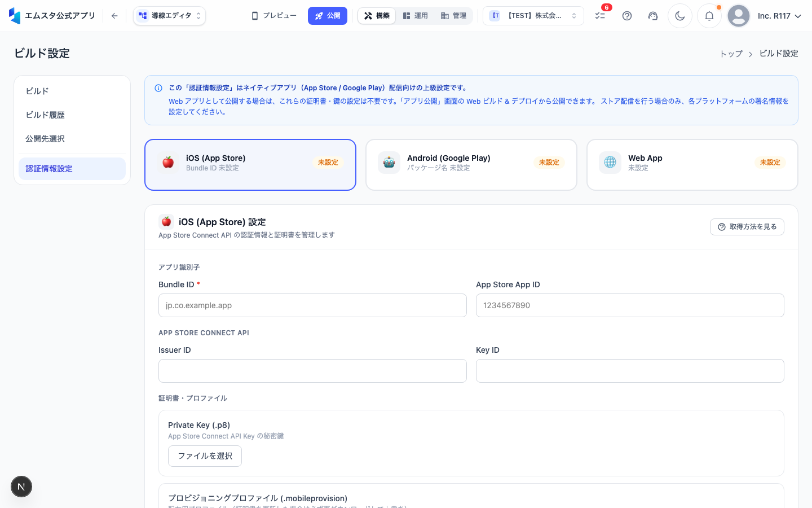812x508 pixels.
Task: Select 認証情報設定 in the sidebar
Action: click(x=72, y=169)
